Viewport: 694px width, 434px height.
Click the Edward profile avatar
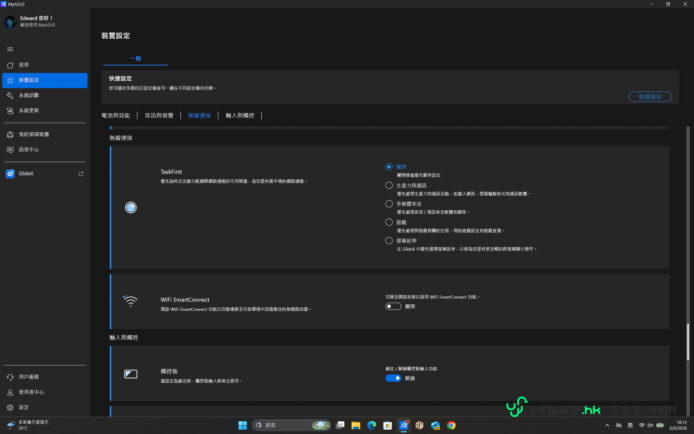(11, 21)
